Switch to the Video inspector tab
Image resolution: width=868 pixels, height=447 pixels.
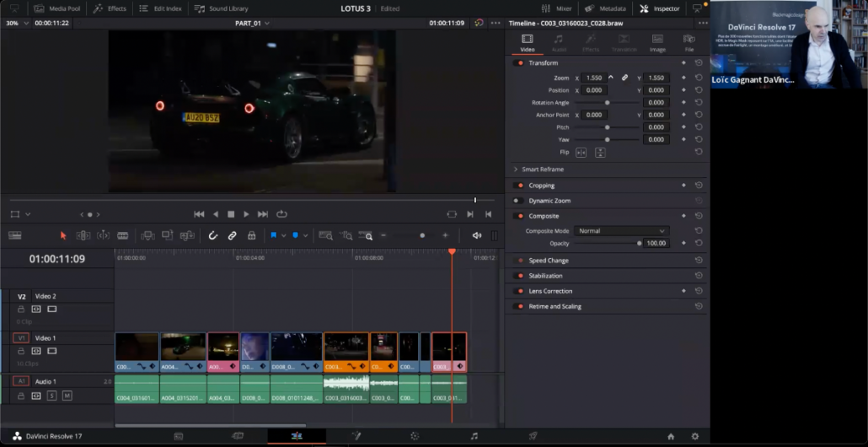(x=527, y=43)
